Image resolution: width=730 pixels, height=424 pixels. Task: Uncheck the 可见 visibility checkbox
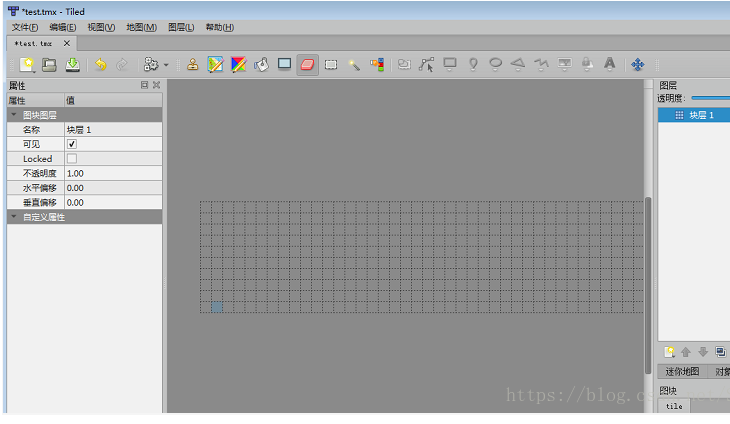(72, 144)
